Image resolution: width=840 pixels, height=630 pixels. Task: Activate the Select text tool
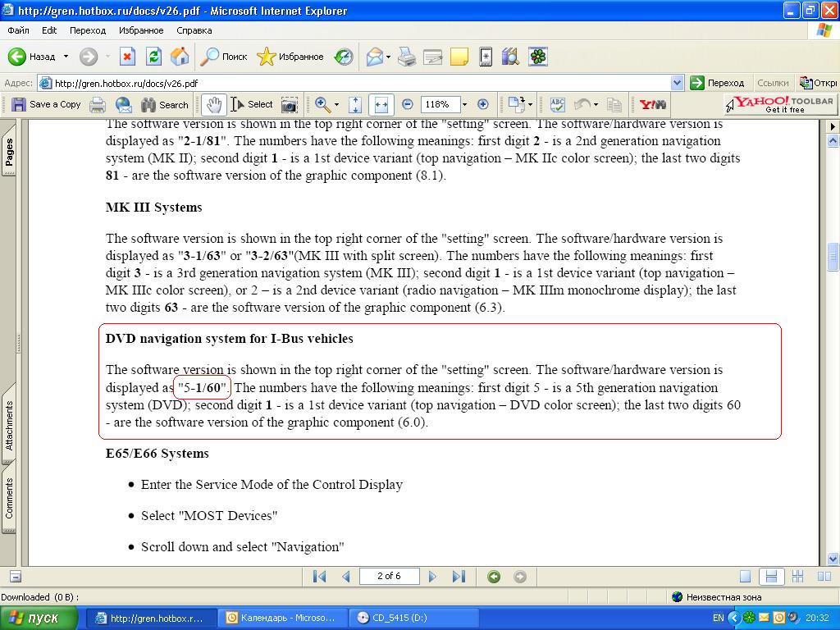coord(252,104)
